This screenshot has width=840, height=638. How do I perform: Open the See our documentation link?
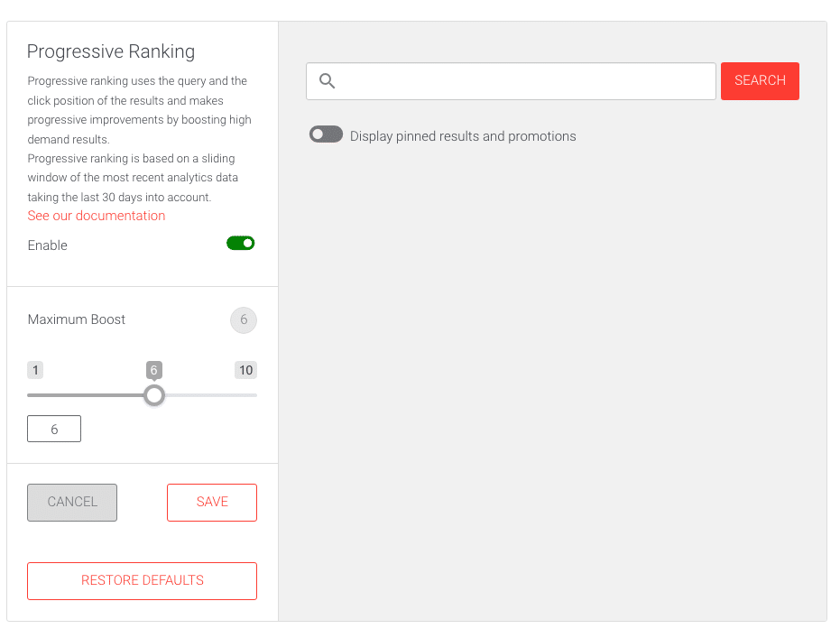pyautogui.click(x=97, y=216)
